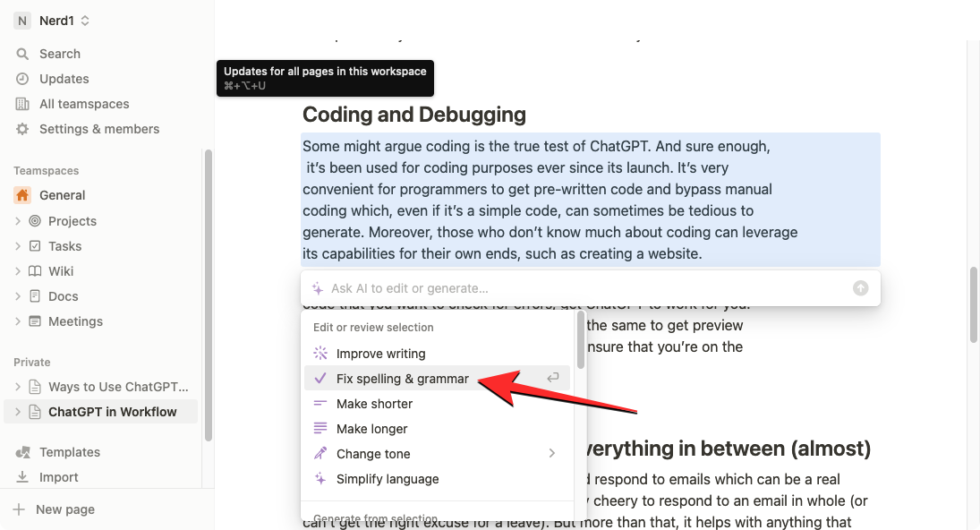The width and height of the screenshot is (980, 530).
Task: Click the Docs page icon
Action: [35, 295]
